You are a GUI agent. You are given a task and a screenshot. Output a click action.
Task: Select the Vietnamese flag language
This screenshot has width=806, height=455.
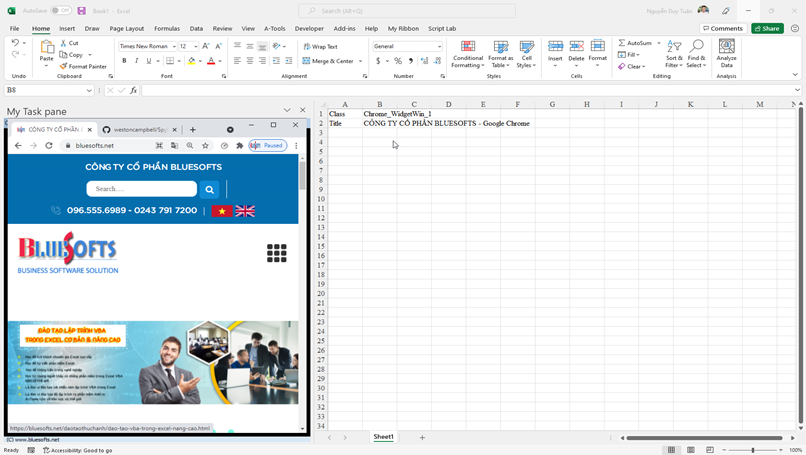222,211
